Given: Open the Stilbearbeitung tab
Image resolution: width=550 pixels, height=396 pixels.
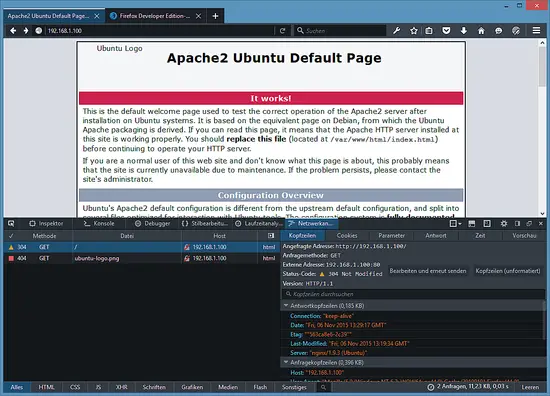Looking at the screenshot, I should coord(205,223).
